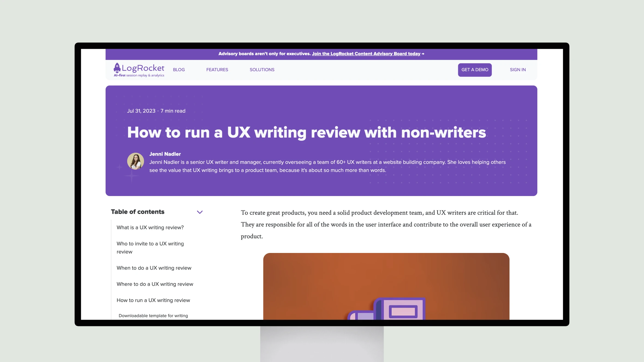
Task: Click the SOLUTIONS navigation menu icon
Action: tap(262, 70)
